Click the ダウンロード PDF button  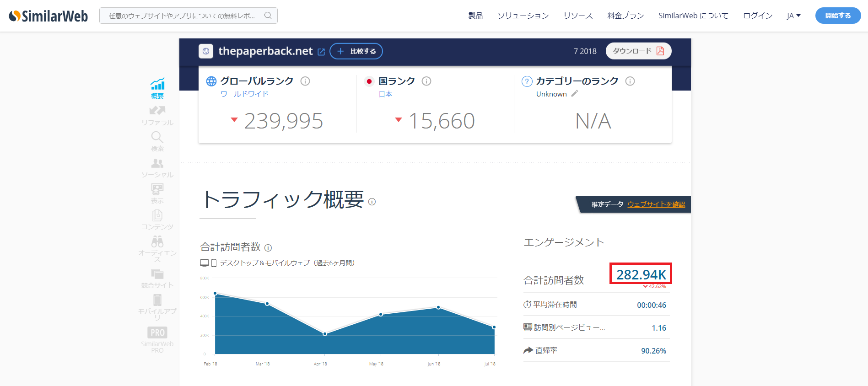click(638, 51)
